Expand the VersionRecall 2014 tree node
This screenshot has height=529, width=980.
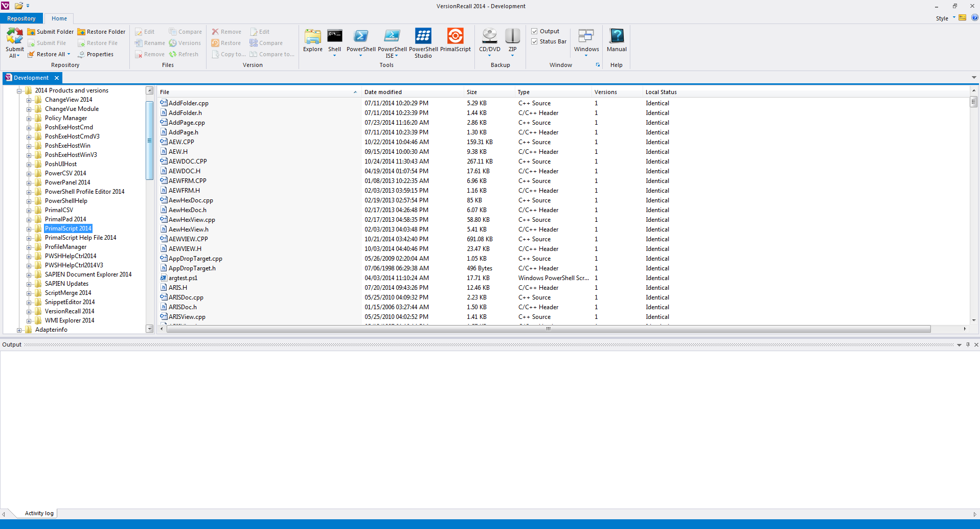click(x=29, y=311)
